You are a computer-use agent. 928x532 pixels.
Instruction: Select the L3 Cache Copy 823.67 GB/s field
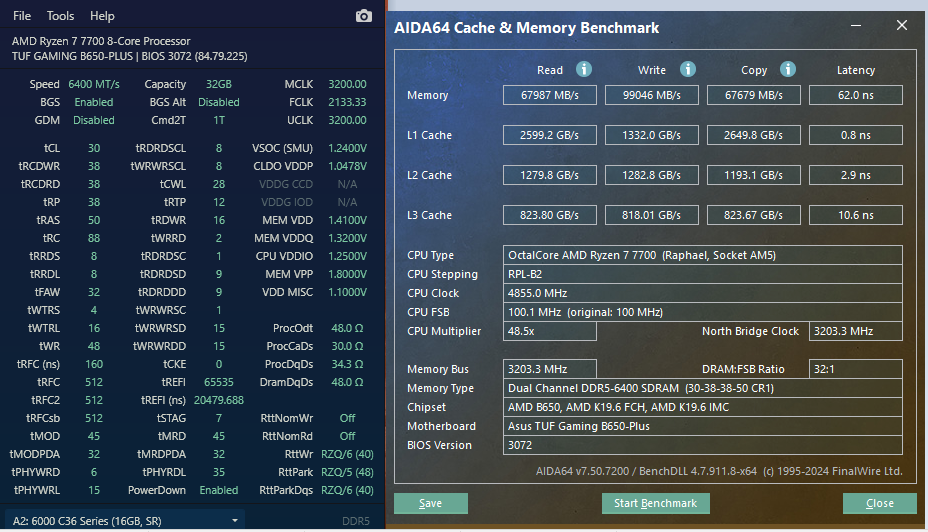click(x=753, y=215)
